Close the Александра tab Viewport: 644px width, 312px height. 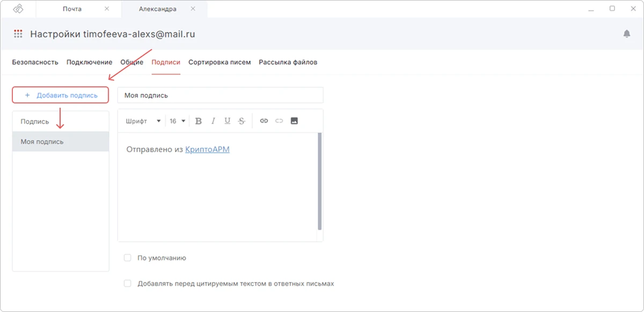click(x=193, y=9)
